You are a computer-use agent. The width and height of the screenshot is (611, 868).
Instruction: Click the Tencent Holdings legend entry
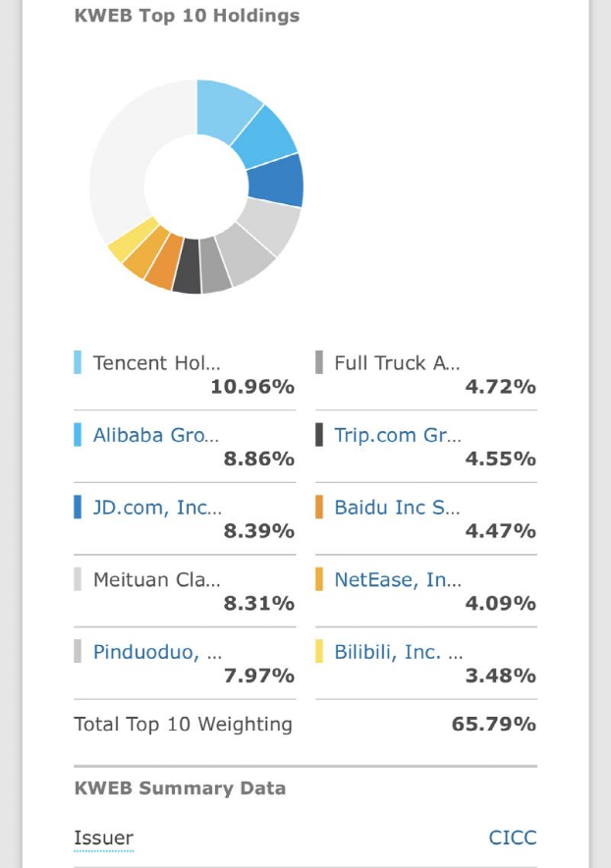[185, 374]
